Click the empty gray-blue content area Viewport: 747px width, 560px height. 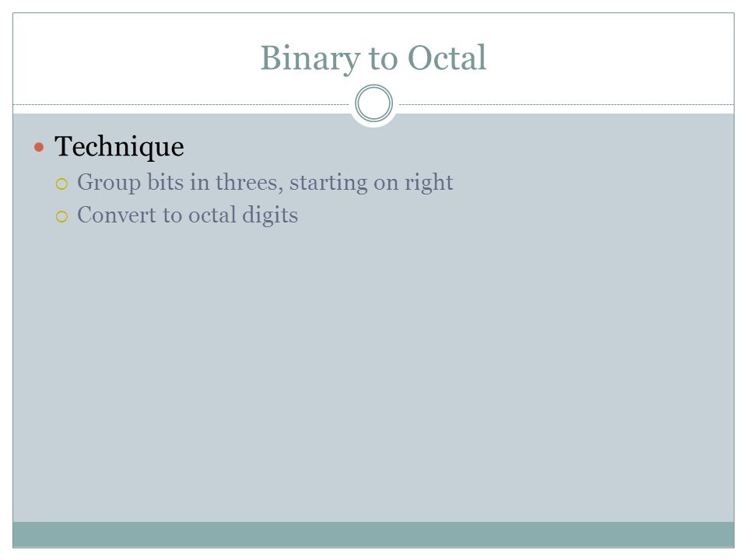(373, 372)
